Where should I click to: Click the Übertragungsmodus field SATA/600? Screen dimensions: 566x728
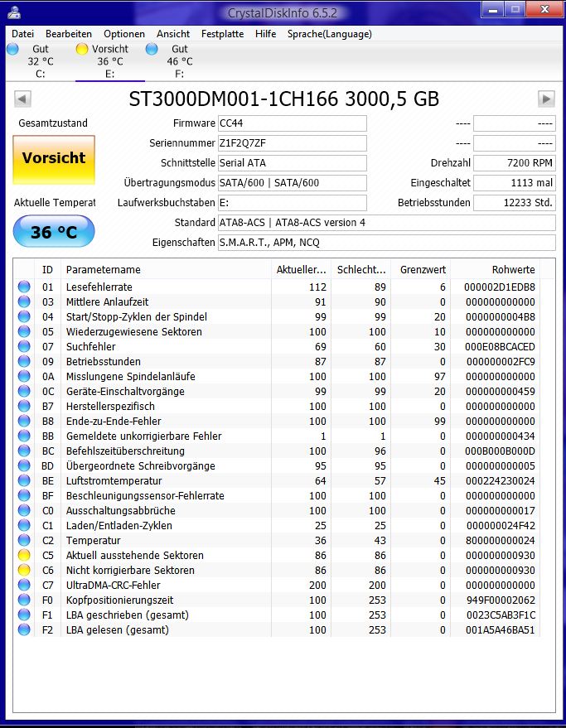[293, 183]
